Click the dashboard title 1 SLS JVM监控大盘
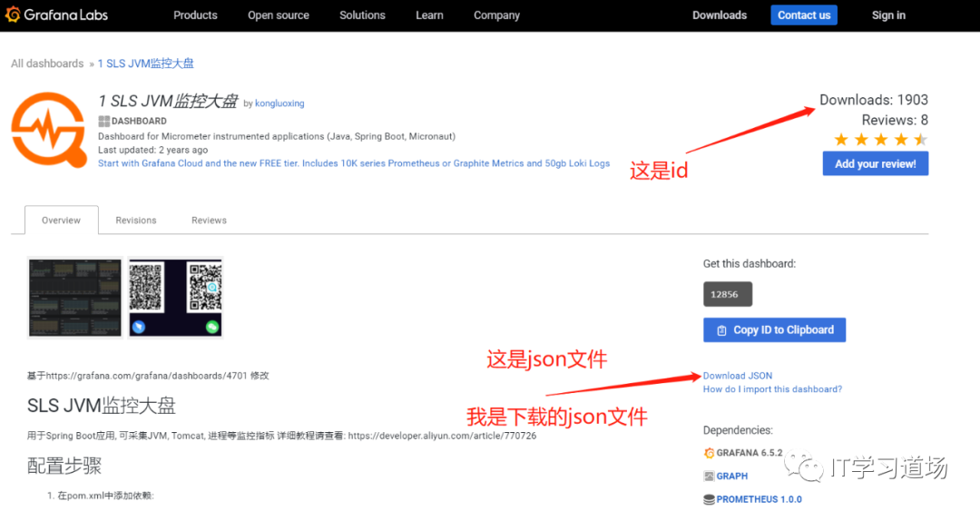 [168, 101]
